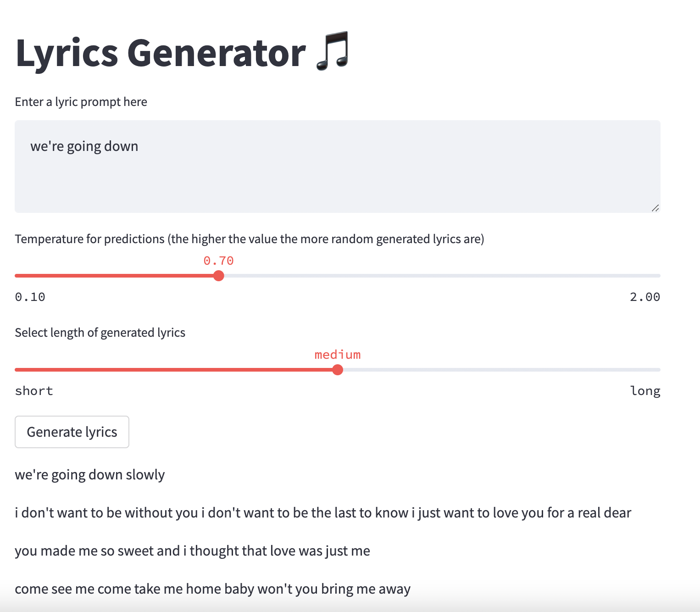
Task: Click the 0.70 temperature value label
Action: pyautogui.click(x=219, y=260)
